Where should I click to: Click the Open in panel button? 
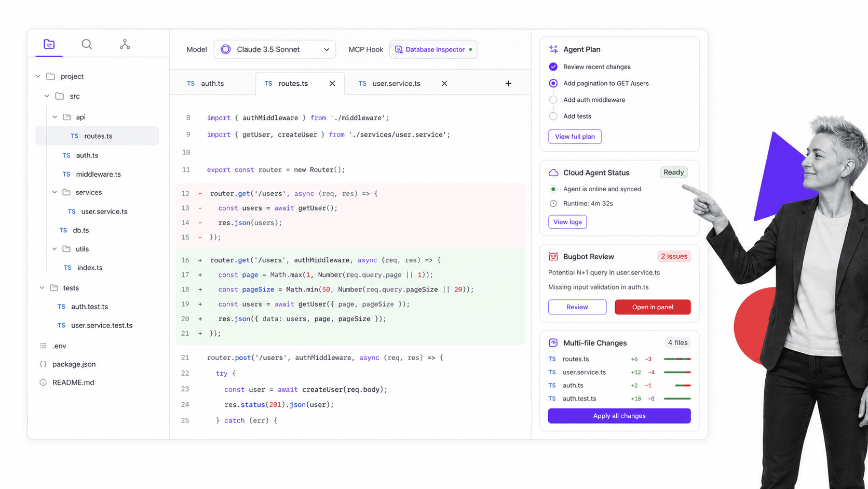[653, 307]
